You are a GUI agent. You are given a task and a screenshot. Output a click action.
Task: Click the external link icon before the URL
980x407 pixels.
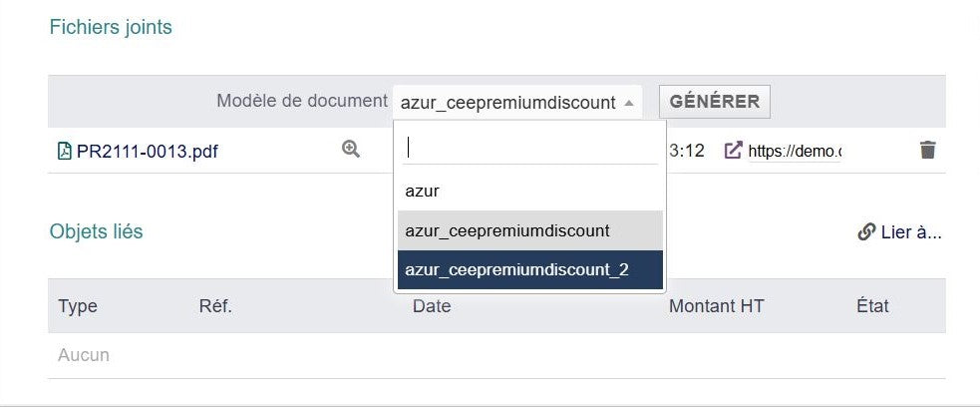click(x=733, y=151)
